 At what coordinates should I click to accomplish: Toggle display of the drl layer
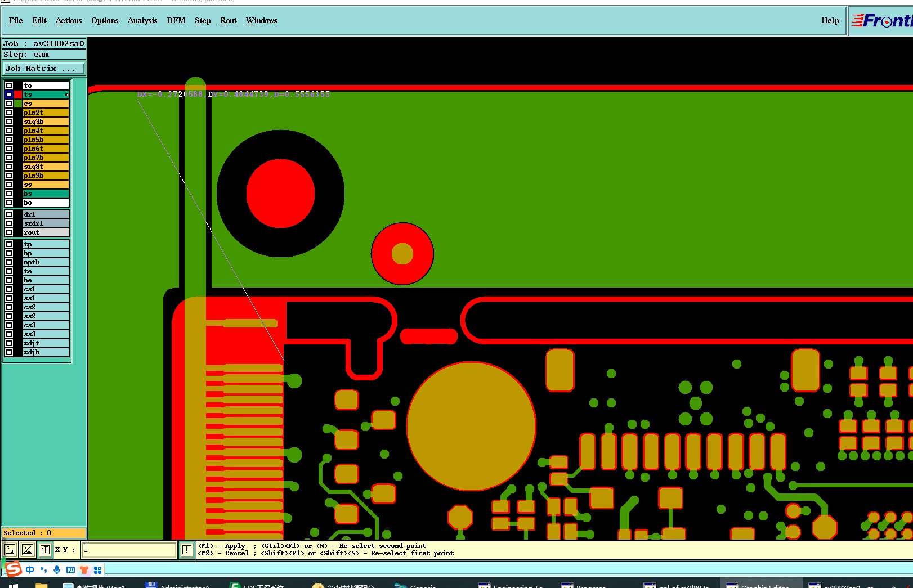click(x=9, y=214)
